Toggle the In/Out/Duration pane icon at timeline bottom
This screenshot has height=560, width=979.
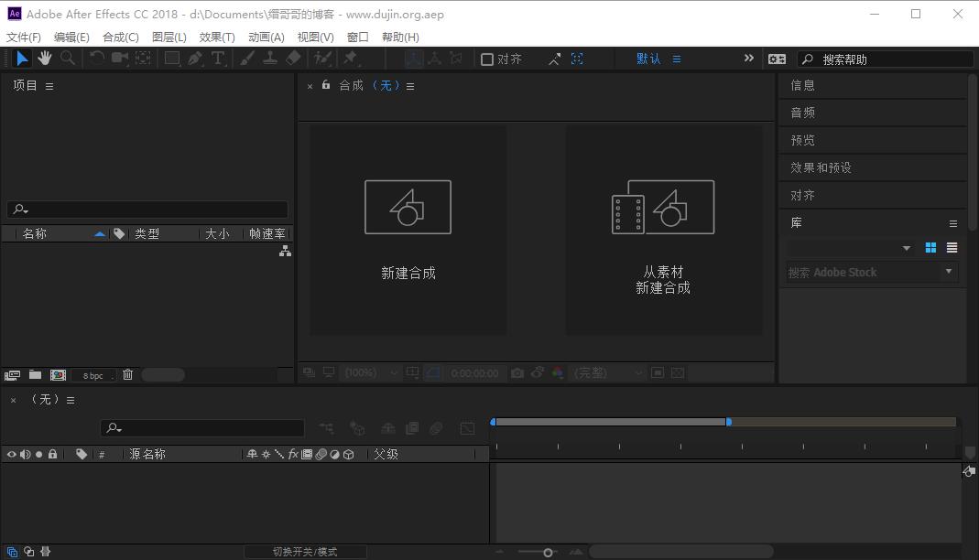(45, 552)
